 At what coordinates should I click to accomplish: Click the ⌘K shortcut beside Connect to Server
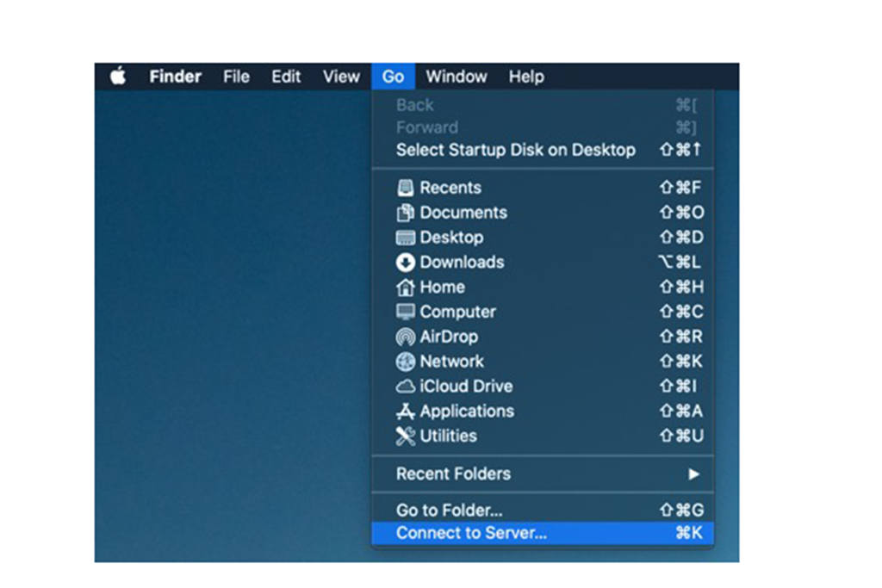click(x=689, y=533)
